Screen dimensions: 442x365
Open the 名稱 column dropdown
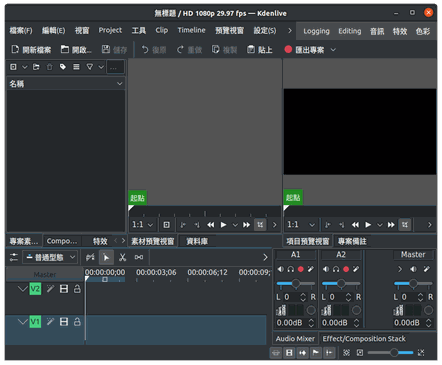[120, 84]
